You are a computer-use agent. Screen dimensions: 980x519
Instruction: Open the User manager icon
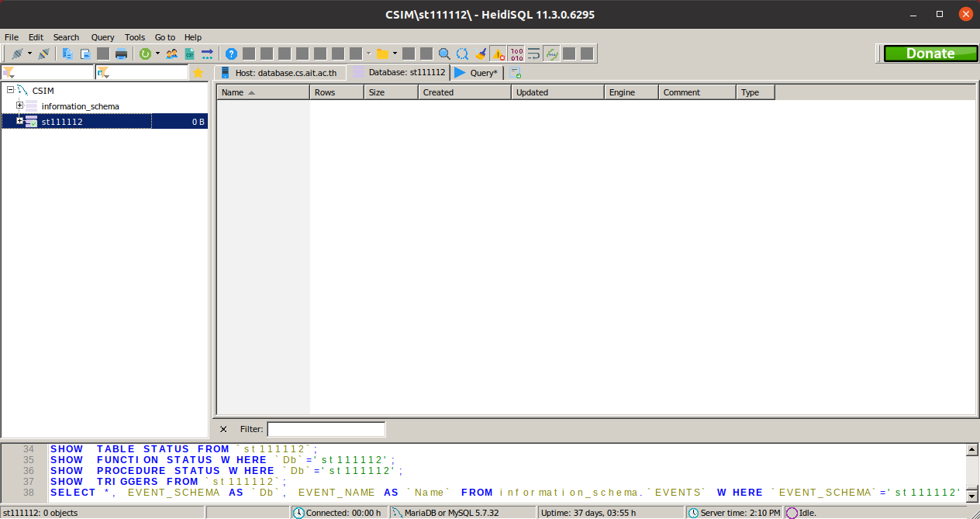coord(172,54)
